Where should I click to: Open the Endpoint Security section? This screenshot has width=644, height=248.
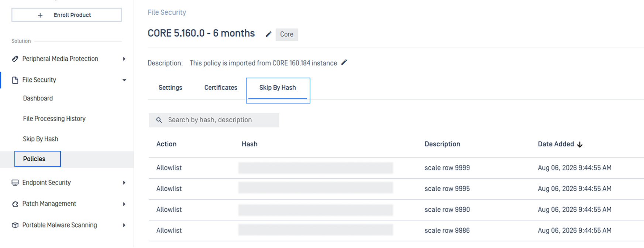point(47,183)
